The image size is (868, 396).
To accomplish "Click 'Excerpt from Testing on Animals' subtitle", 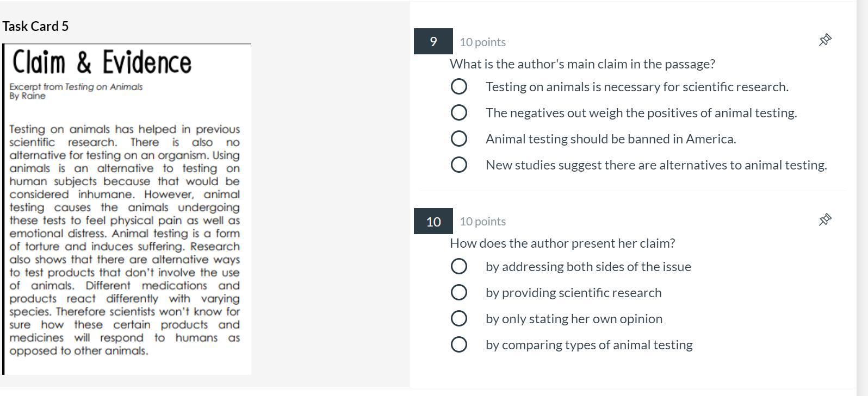I will pyautogui.click(x=76, y=87).
